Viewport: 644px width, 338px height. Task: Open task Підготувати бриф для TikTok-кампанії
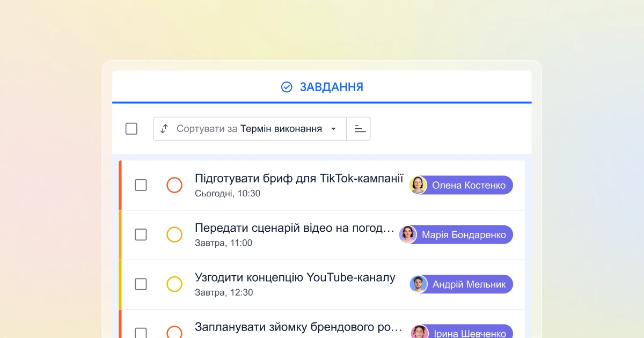(x=299, y=178)
